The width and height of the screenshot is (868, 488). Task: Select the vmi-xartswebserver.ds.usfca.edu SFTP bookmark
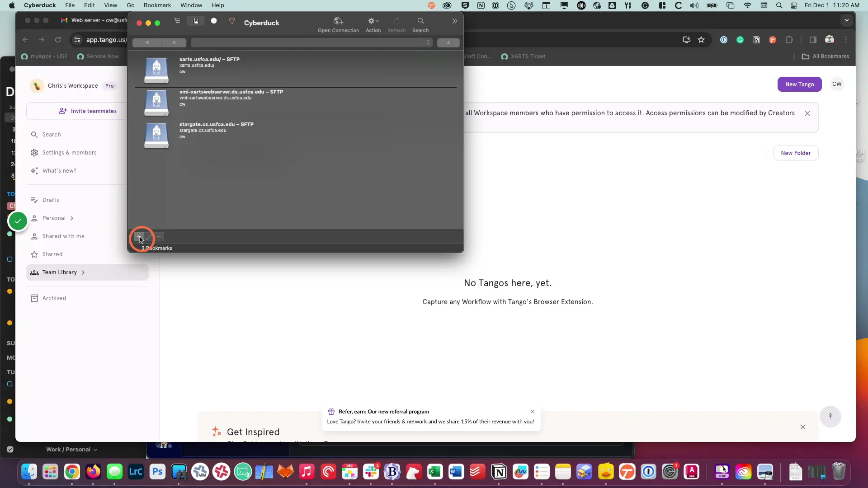point(296,103)
